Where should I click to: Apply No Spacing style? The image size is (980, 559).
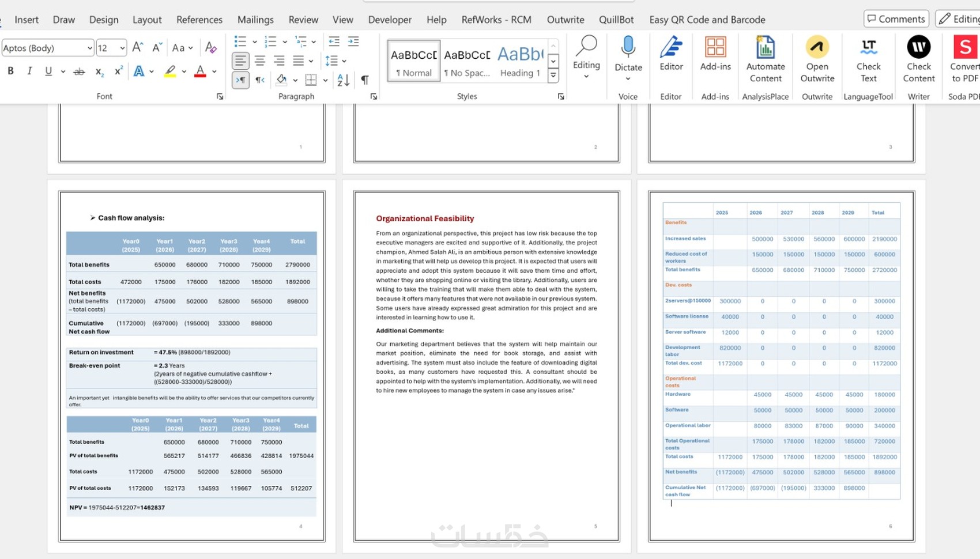click(467, 61)
